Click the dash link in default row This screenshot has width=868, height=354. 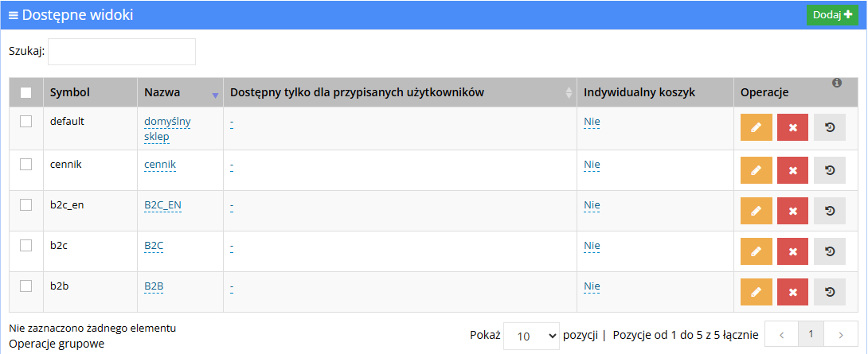pos(232,123)
